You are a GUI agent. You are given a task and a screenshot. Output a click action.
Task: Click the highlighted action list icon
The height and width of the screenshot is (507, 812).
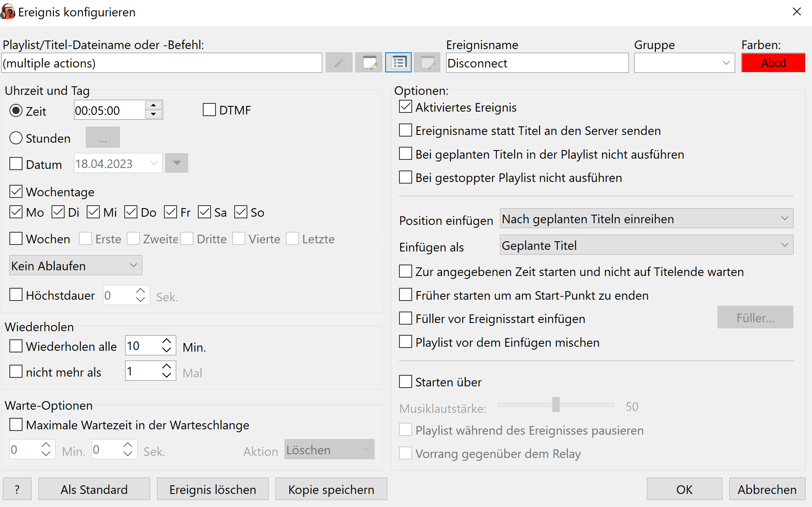point(398,63)
